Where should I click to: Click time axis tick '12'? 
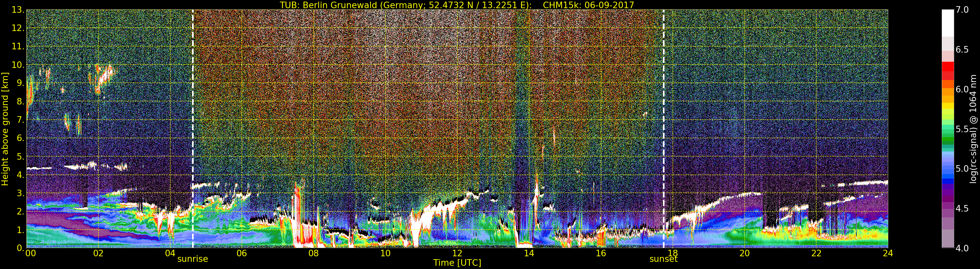(457, 253)
